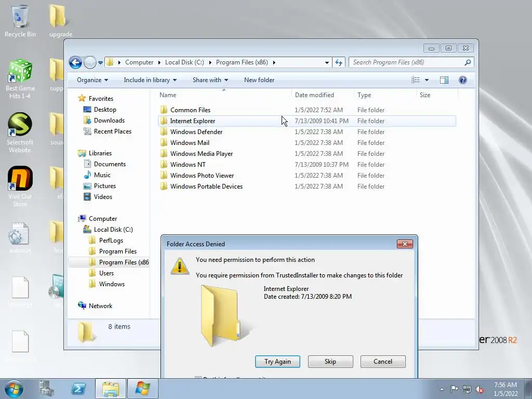This screenshot has width=532, height=399.
Task: Open the address bar history dropdown arrow
Action: point(327,62)
